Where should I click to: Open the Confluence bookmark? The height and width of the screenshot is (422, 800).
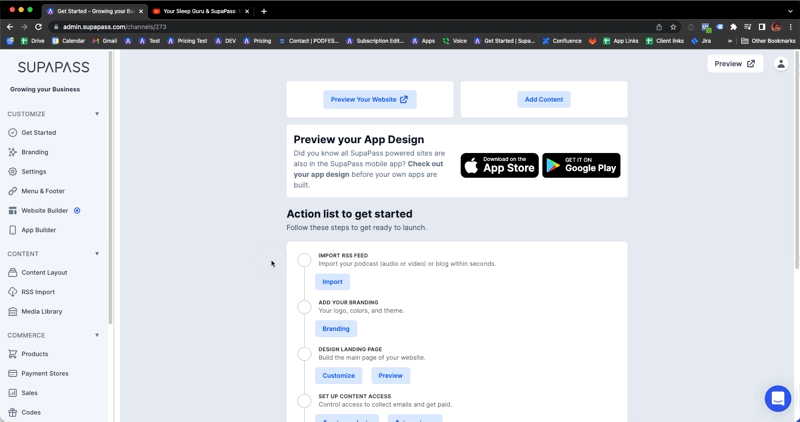pos(562,41)
